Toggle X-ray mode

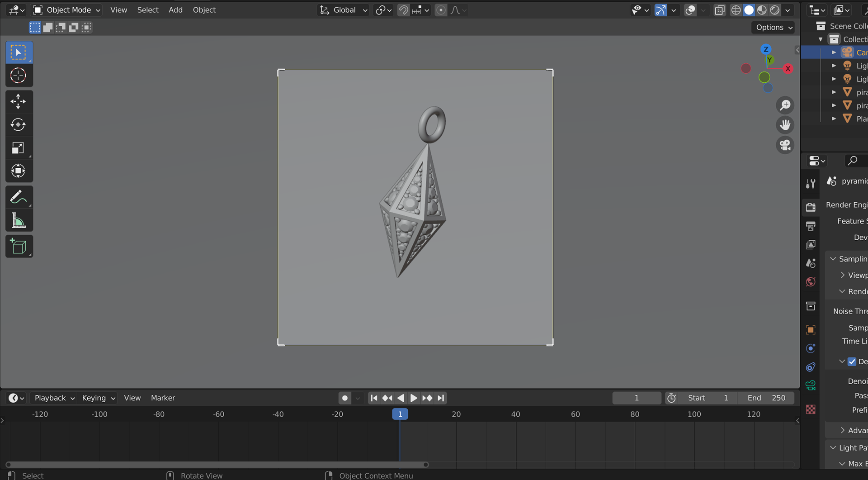[719, 10]
